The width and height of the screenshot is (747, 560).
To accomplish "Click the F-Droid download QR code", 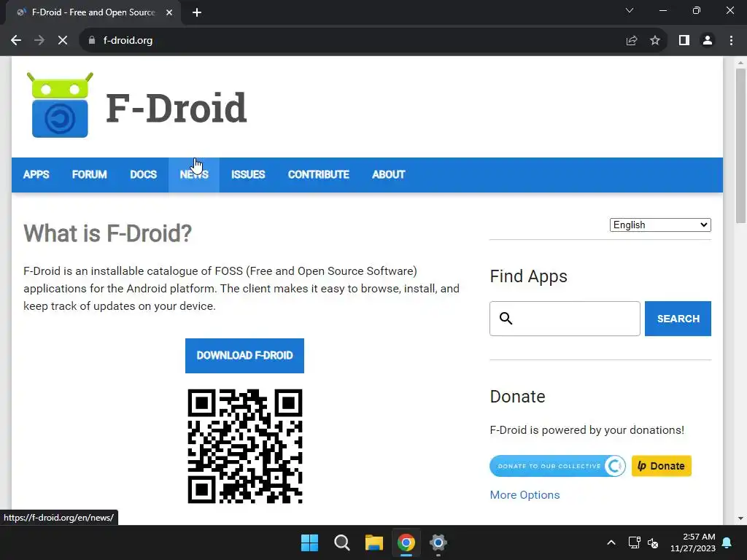I will click(x=245, y=446).
